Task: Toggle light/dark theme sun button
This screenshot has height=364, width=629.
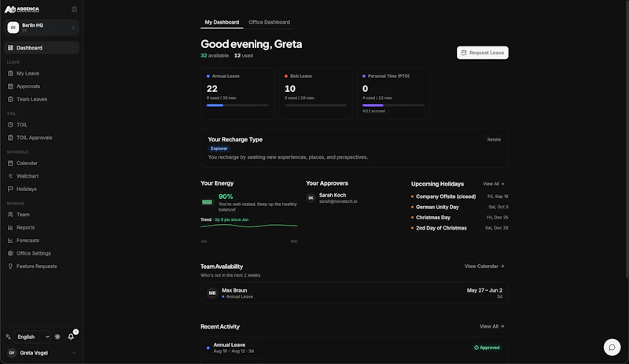Action: point(57,336)
